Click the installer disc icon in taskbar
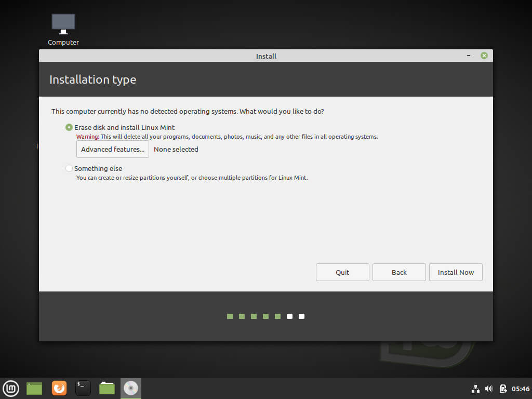This screenshot has width=532, height=399. pyautogui.click(x=131, y=388)
